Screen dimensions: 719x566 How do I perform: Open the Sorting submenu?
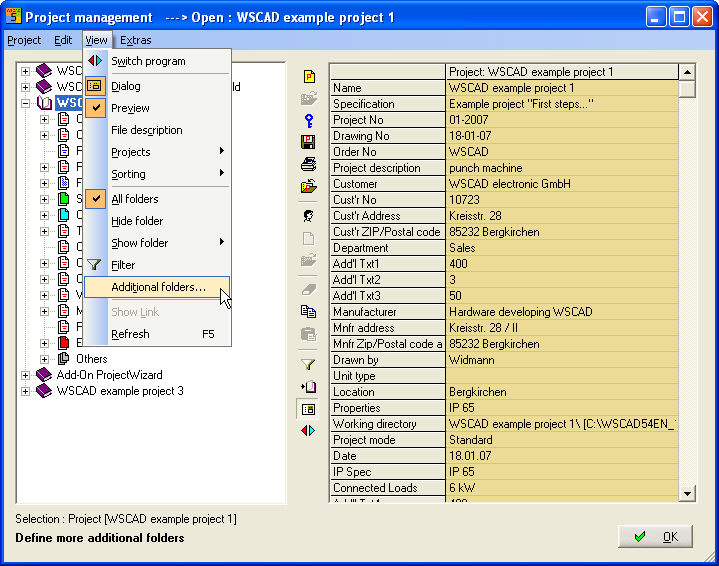[x=157, y=174]
